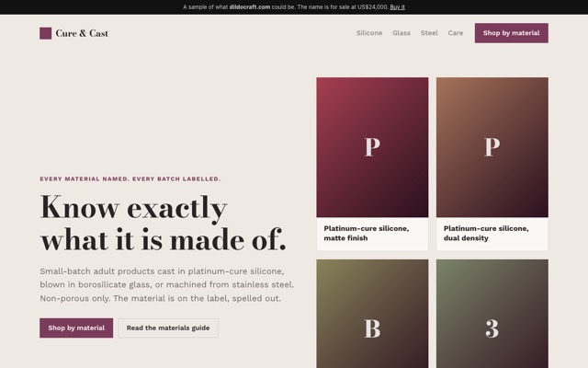This screenshot has height=368, width=588.
Task: Click Platinum-cure silicone, dual density caption
Action: point(486,233)
